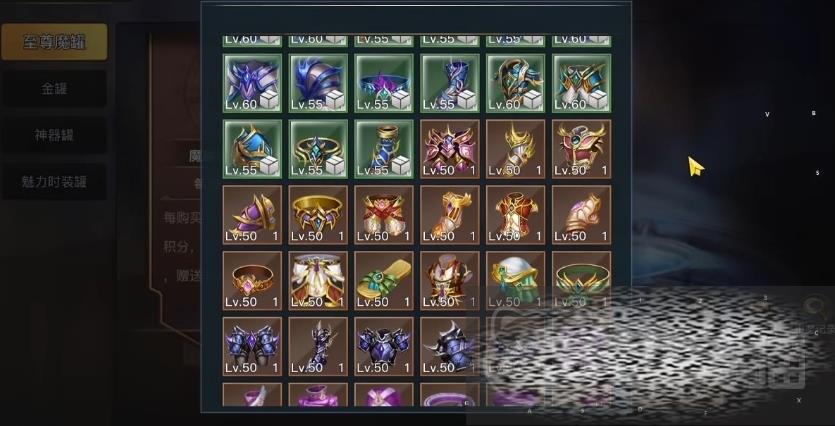835x426 pixels.
Task: Open the 魅力时装罐 tab
Action: click(54, 182)
